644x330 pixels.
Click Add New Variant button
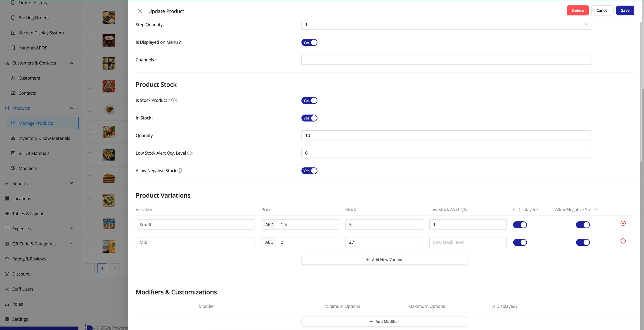tap(384, 260)
